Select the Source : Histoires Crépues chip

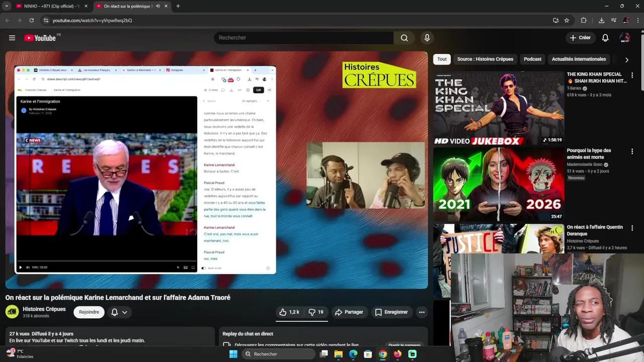coord(485,59)
